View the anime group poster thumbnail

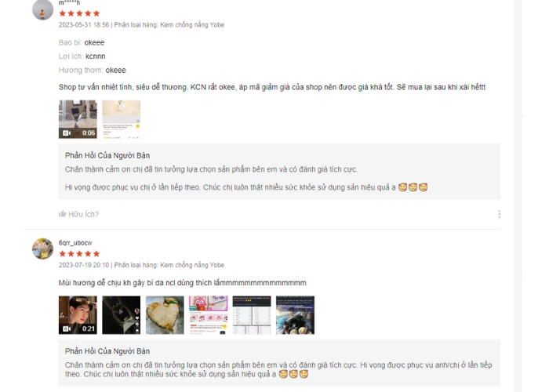click(295, 315)
